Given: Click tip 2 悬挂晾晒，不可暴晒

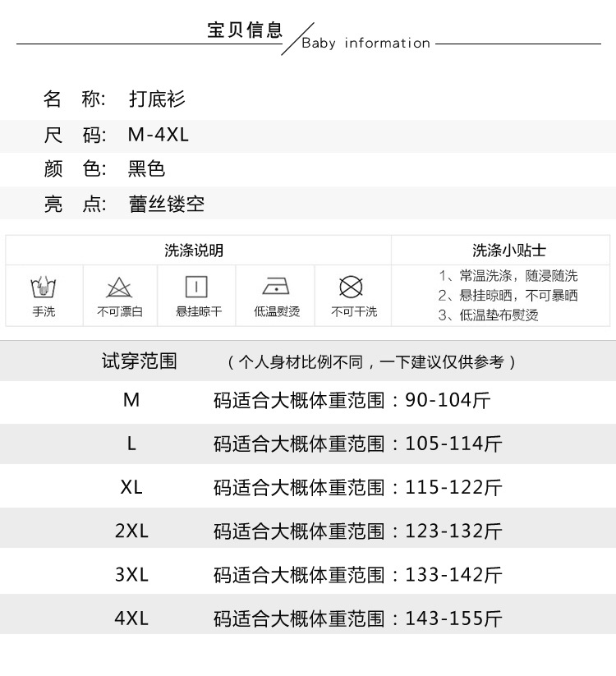Looking at the screenshot, I should point(508,296).
